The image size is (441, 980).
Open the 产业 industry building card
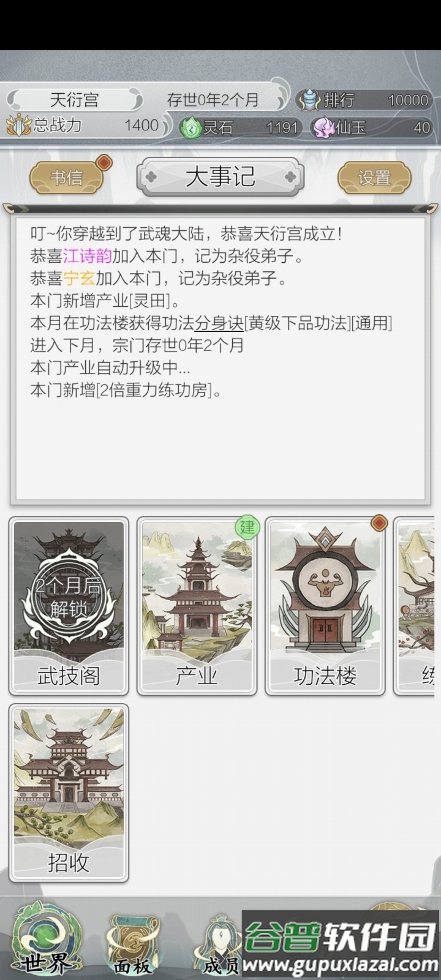tap(197, 606)
